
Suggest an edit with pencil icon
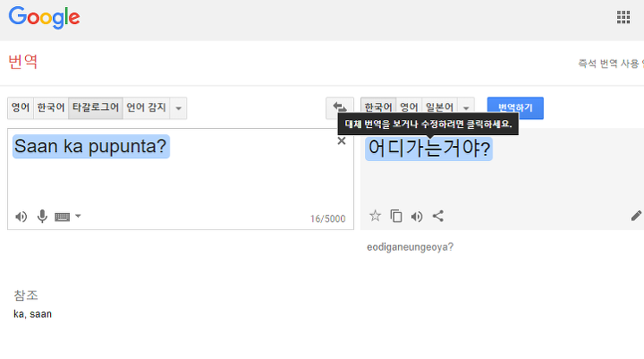click(636, 216)
